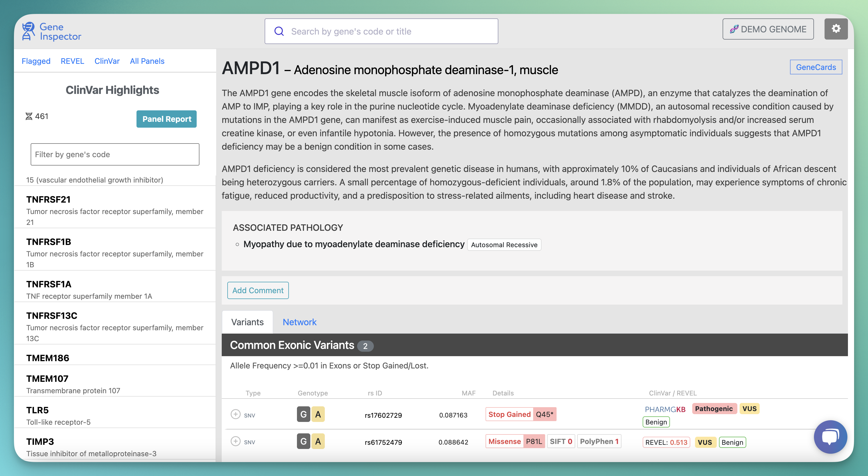Click rs61752479 rs ID text
The width and height of the screenshot is (868, 476).
383,442
